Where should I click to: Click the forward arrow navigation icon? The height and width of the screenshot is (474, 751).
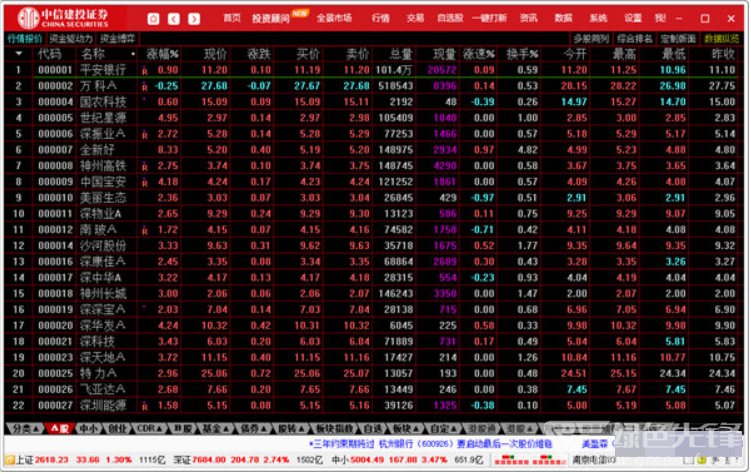tap(192, 18)
